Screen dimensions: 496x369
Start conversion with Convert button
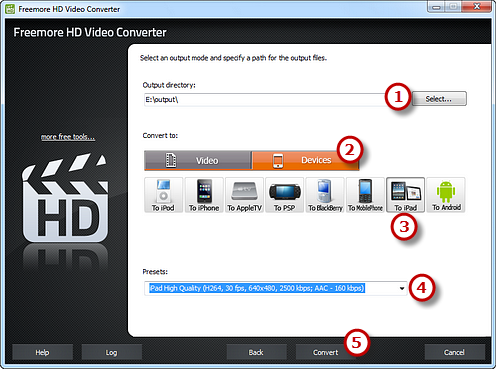point(326,352)
